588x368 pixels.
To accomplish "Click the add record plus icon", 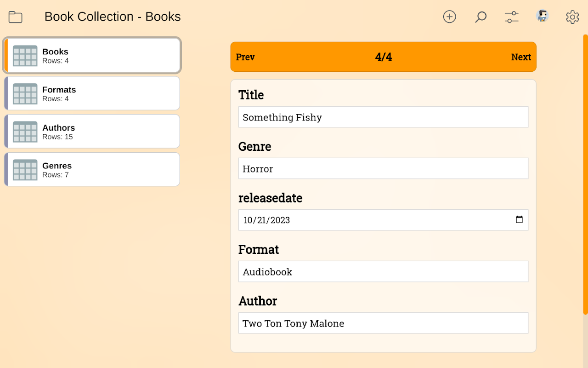I will pos(449,17).
